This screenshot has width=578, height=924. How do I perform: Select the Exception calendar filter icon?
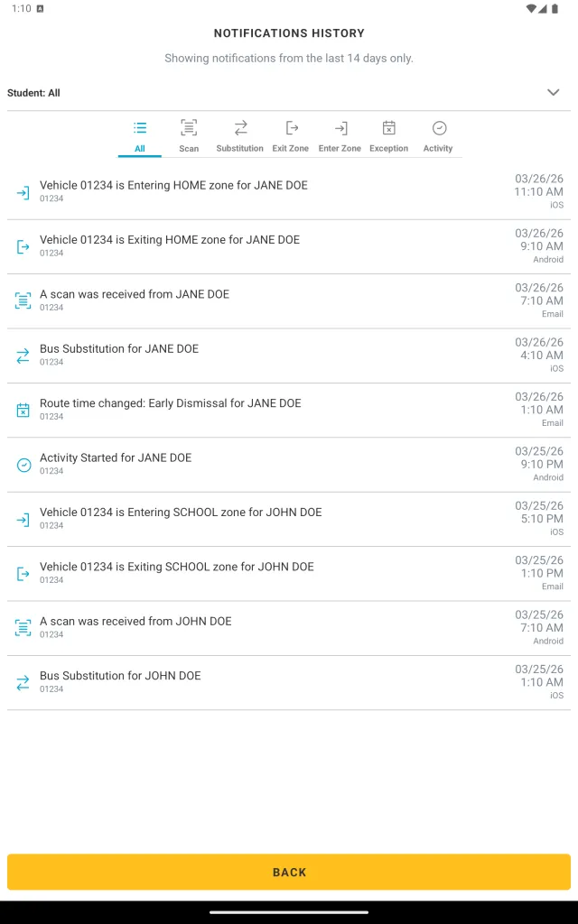pos(388,128)
